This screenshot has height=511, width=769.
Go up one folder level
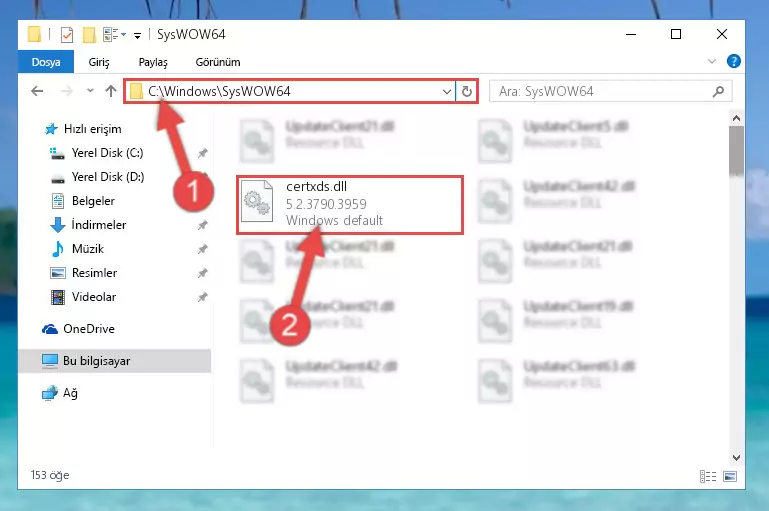tap(111, 91)
